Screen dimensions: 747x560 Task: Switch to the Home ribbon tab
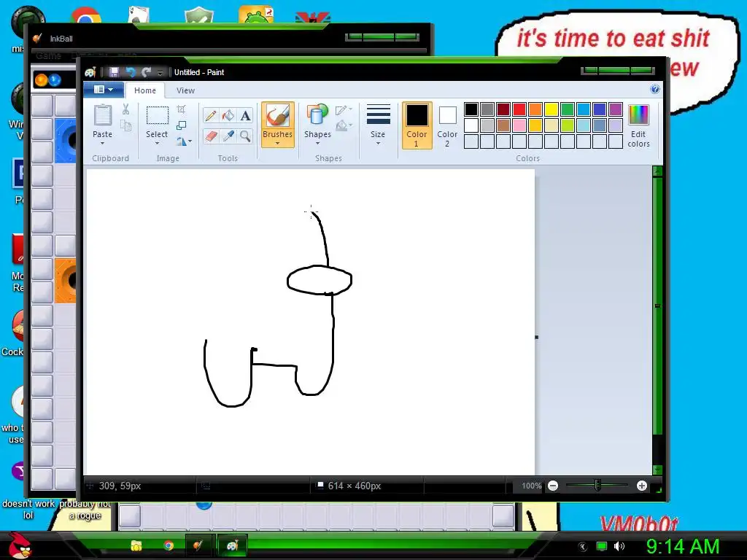click(x=145, y=90)
